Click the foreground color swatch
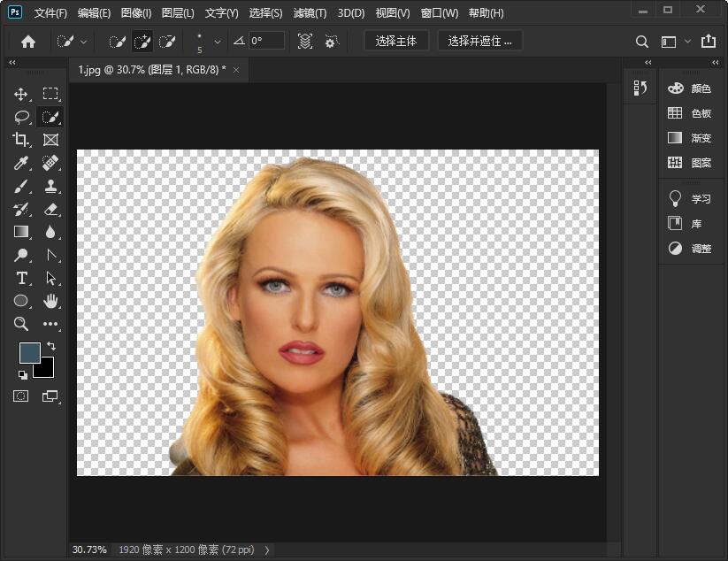 coord(29,351)
